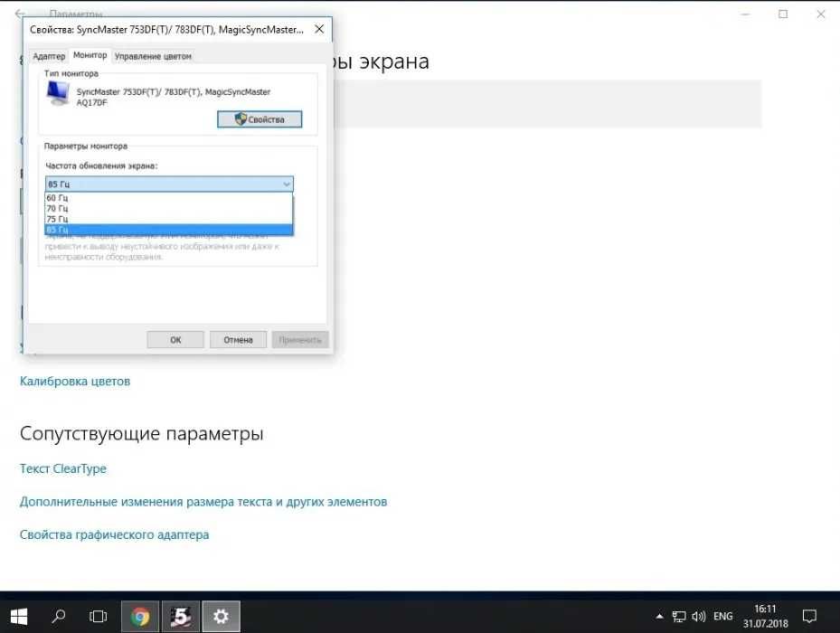Close the SyncMaster properties dialog
Viewport: 840px width, 633px height.
click(319, 29)
